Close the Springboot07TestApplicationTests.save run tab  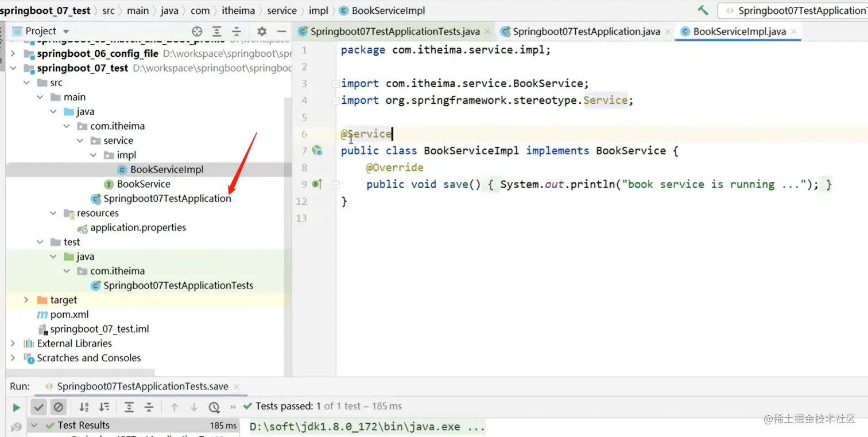237,387
